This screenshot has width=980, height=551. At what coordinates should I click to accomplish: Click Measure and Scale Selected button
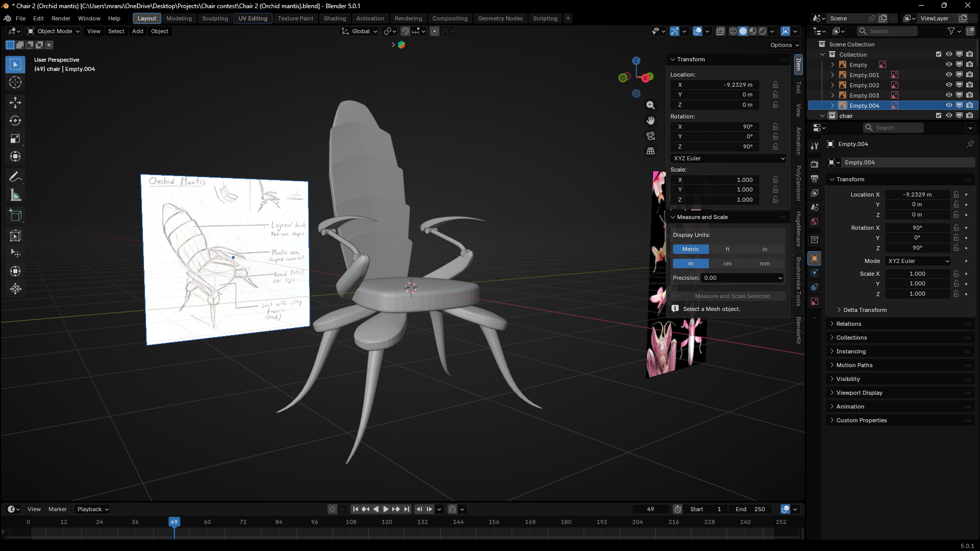(728, 296)
